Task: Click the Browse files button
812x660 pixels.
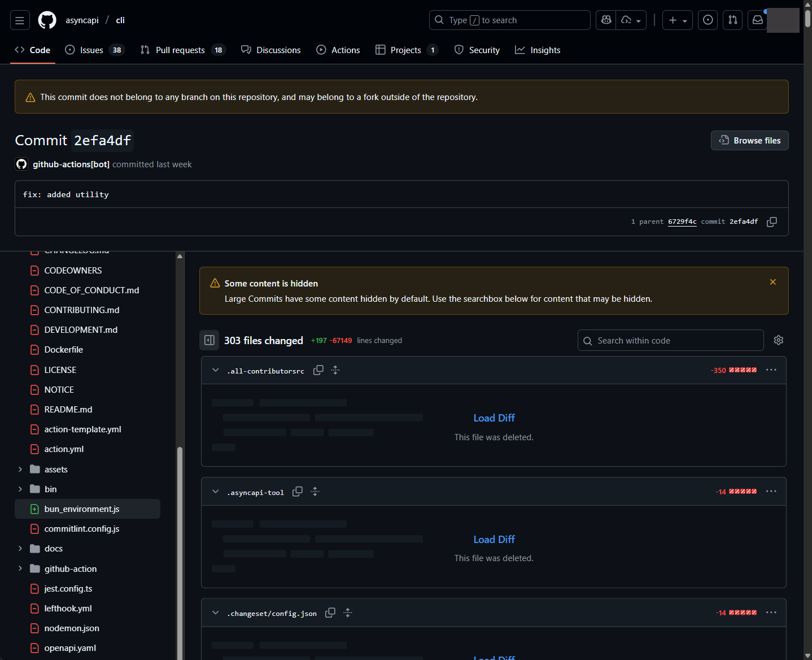Action: click(x=750, y=141)
